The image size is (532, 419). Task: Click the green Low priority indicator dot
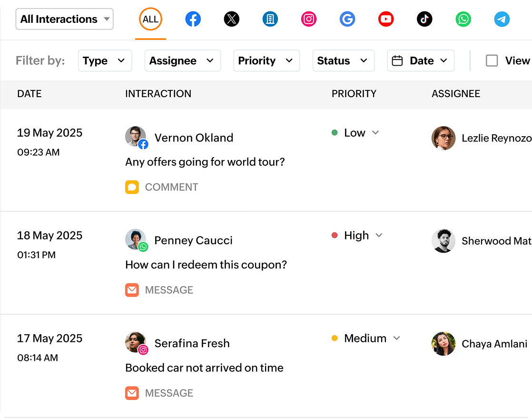[x=335, y=133]
